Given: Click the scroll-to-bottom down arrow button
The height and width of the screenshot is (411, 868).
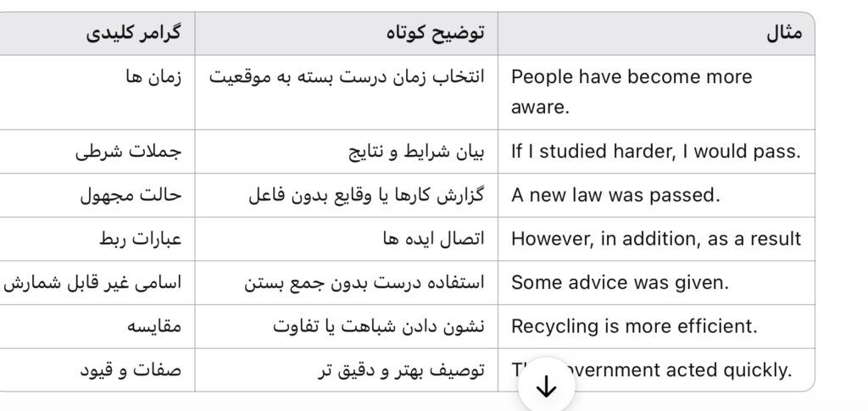Looking at the screenshot, I should point(547,386).
